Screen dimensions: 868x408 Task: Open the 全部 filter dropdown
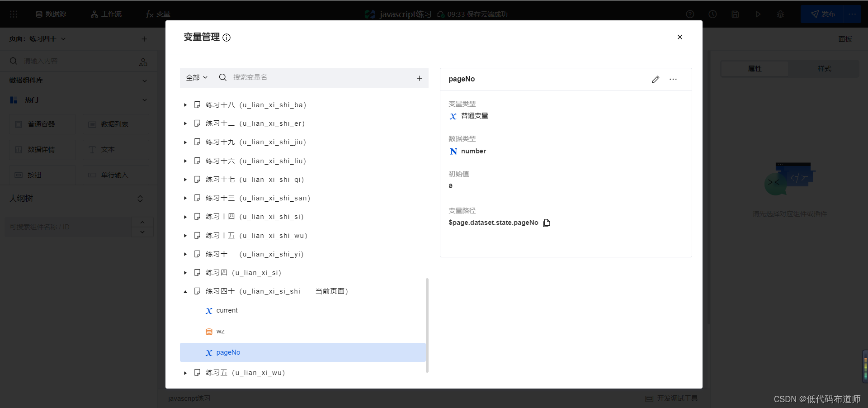tap(197, 78)
